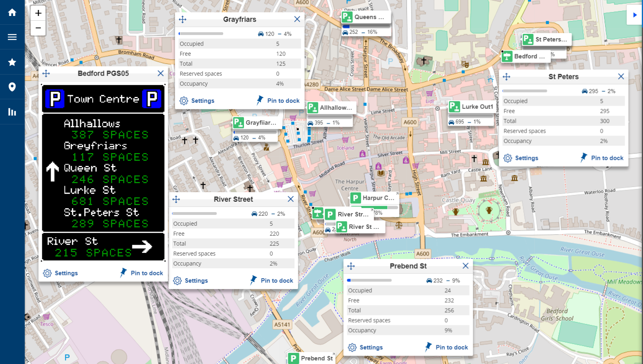Click Reserved spaces row in River Street popup
This screenshot has height=364, width=643.
233,254
